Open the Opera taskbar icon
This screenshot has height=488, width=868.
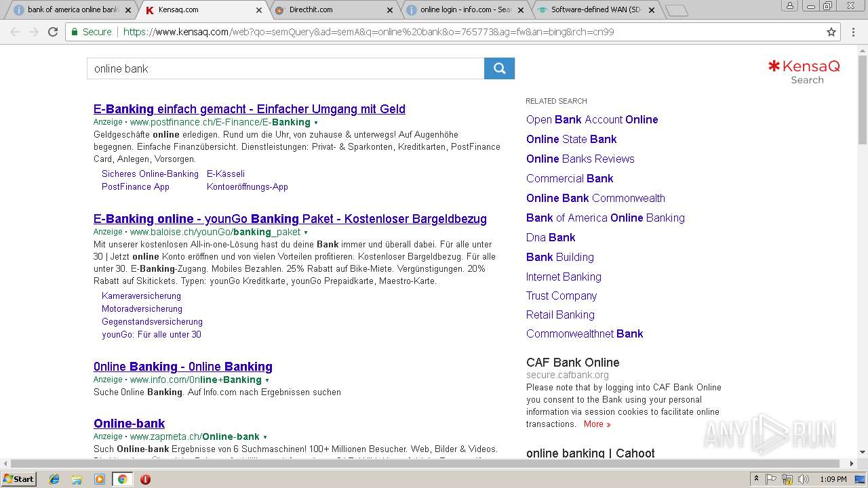coord(145,479)
